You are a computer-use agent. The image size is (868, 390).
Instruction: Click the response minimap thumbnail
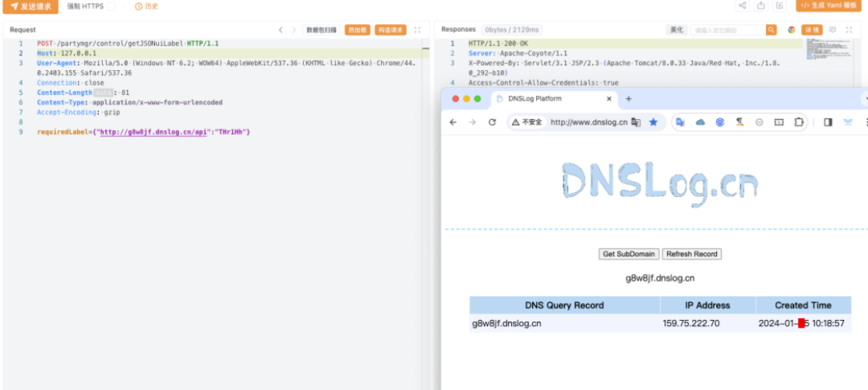pyautogui.click(x=818, y=50)
